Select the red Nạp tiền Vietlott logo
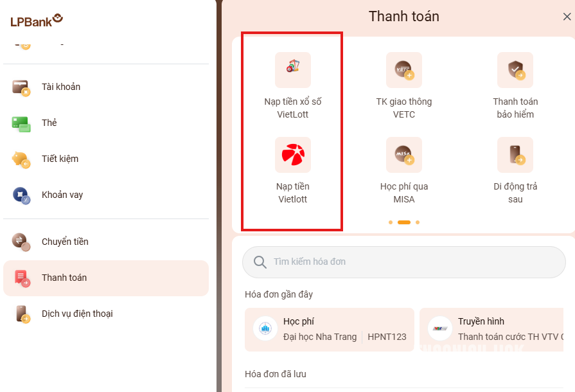 (292, 155)
